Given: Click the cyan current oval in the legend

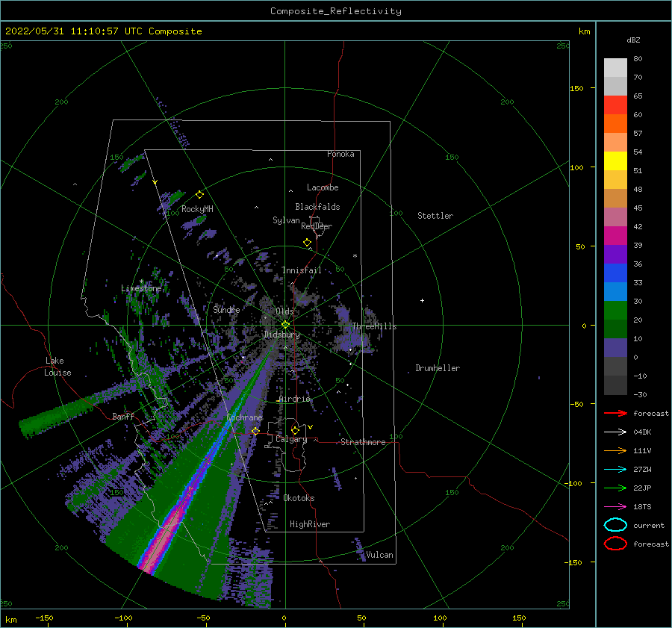Looking at the screenshot, I should tap(615, 525).
